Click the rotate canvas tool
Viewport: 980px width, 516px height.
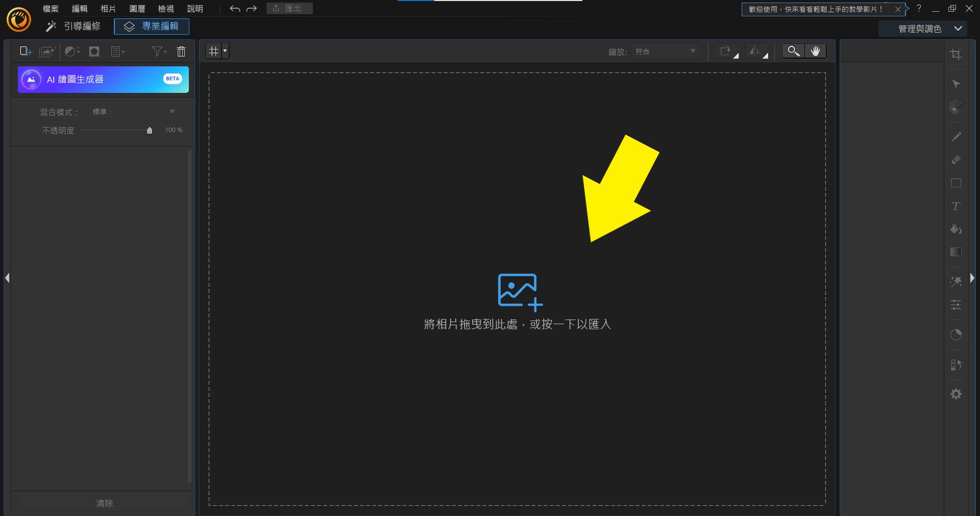coord(728,52)
